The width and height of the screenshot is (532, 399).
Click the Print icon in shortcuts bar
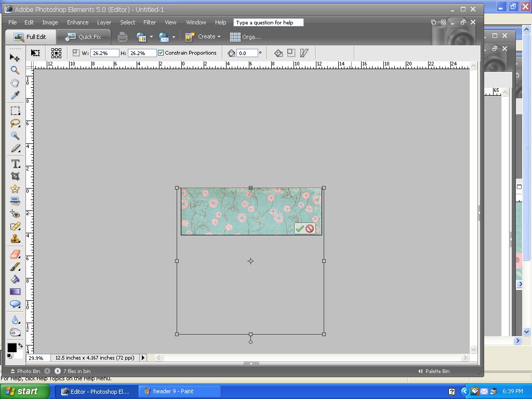tap(123, 37)
